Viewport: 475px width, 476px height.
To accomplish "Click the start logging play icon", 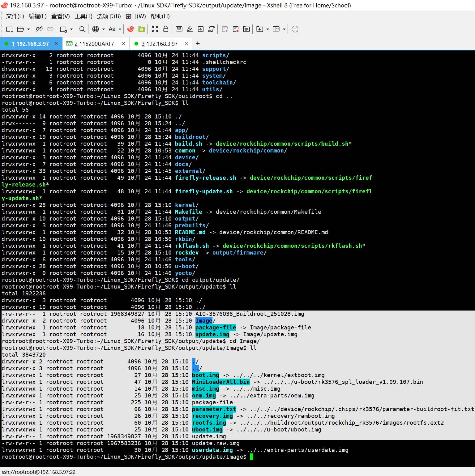I will 225,29.
